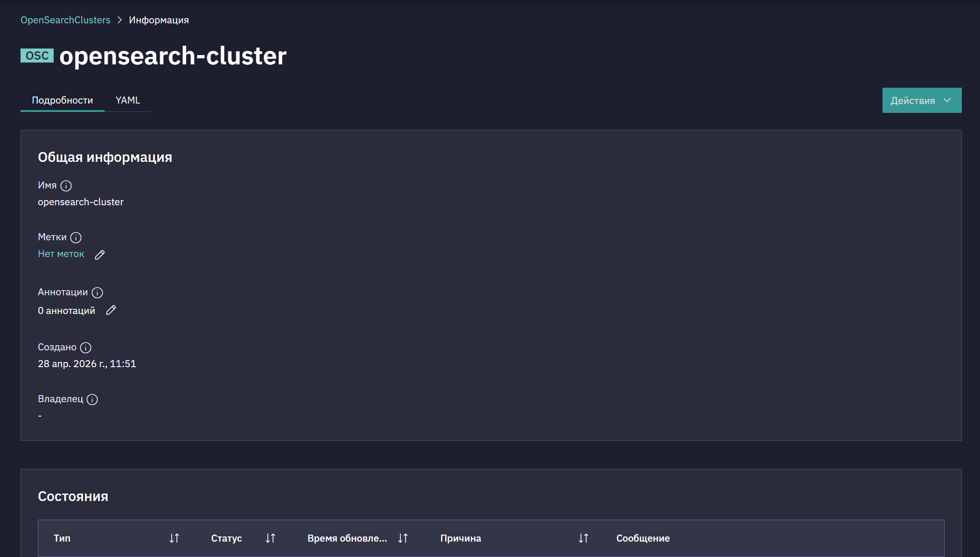Sort the table by Тип column

[174, 538]
